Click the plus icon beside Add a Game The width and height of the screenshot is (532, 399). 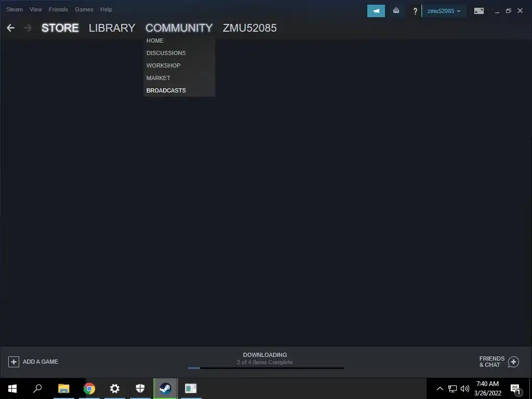(x=14, y=362)
